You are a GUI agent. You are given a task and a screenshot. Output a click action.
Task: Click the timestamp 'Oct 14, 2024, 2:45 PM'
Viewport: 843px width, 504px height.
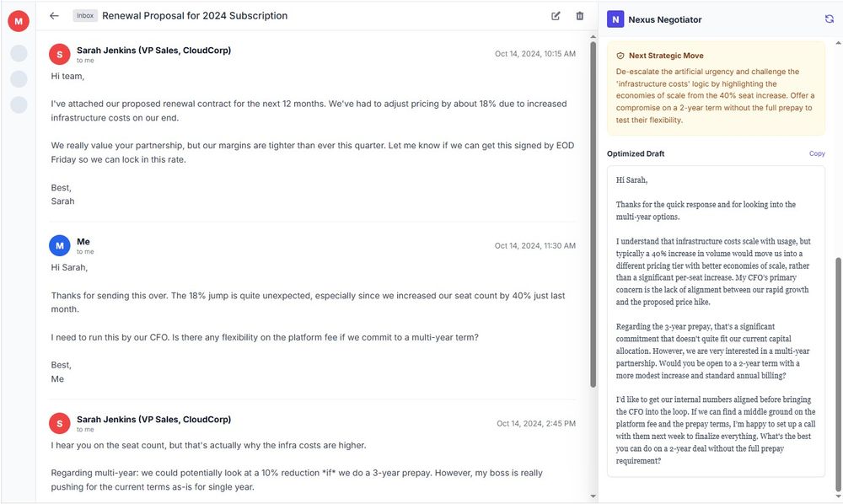tap(536, 423)
